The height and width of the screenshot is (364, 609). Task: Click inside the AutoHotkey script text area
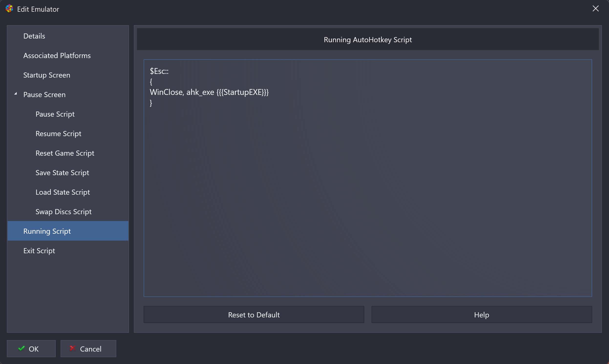click(368, 178)
